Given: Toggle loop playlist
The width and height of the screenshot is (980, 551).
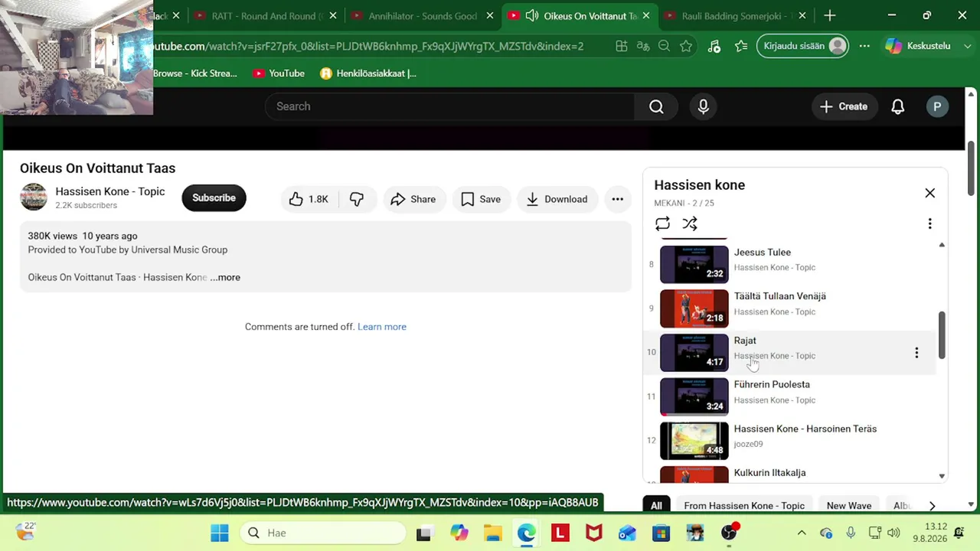Looking at the screenshot, I should pos(662,223).
